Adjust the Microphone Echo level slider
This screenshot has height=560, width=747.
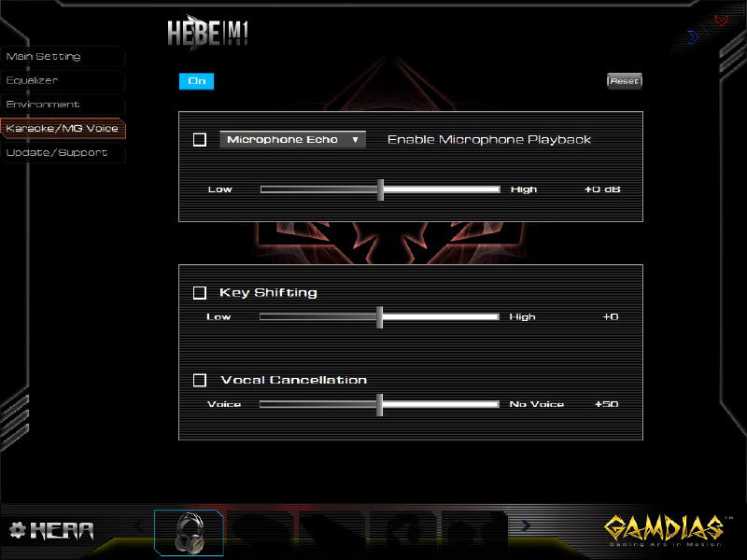pos(380,189)
